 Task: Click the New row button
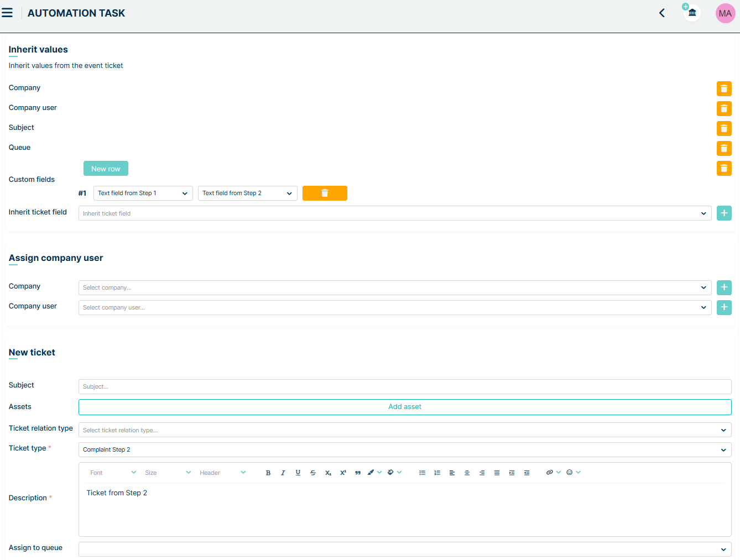(x=106, y=169)
